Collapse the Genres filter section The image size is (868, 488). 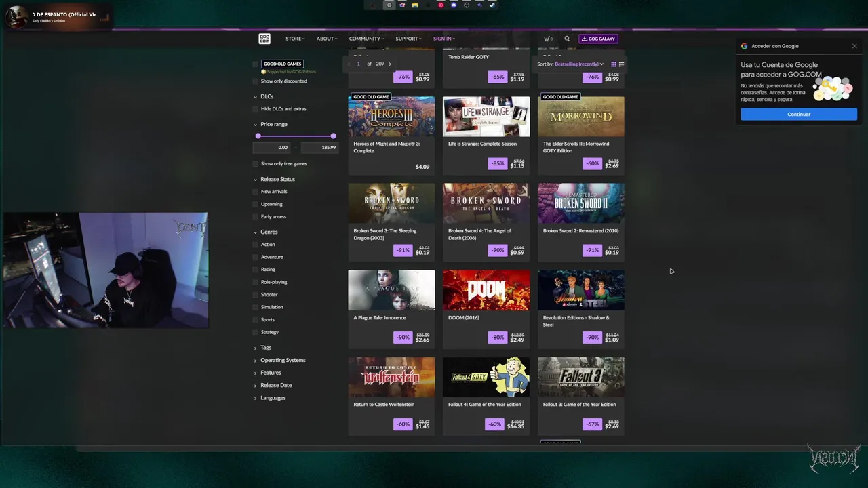click(265, 232)
